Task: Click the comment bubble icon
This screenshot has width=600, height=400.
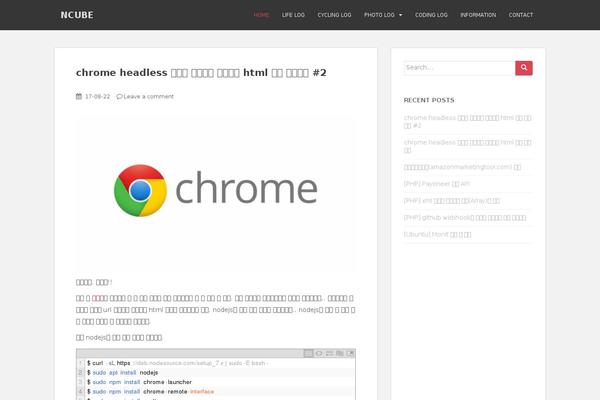Action: click(x=119, y=96)
